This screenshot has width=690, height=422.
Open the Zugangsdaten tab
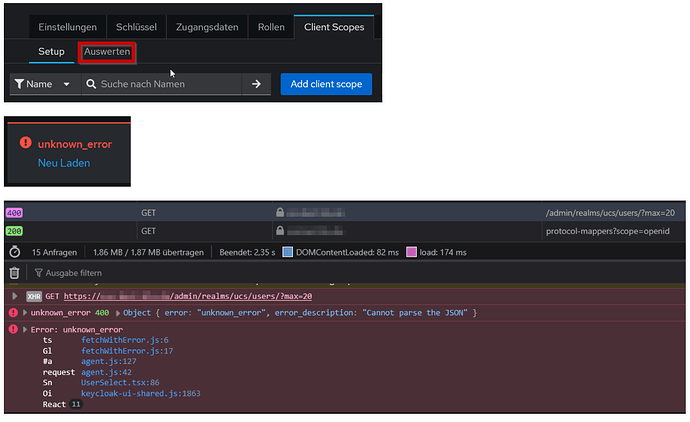(207, 27)
